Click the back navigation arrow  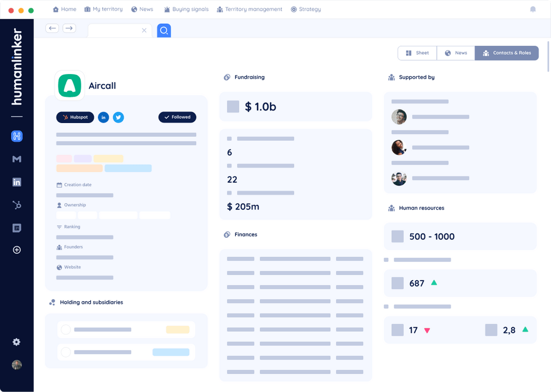[x=52, y=28]
